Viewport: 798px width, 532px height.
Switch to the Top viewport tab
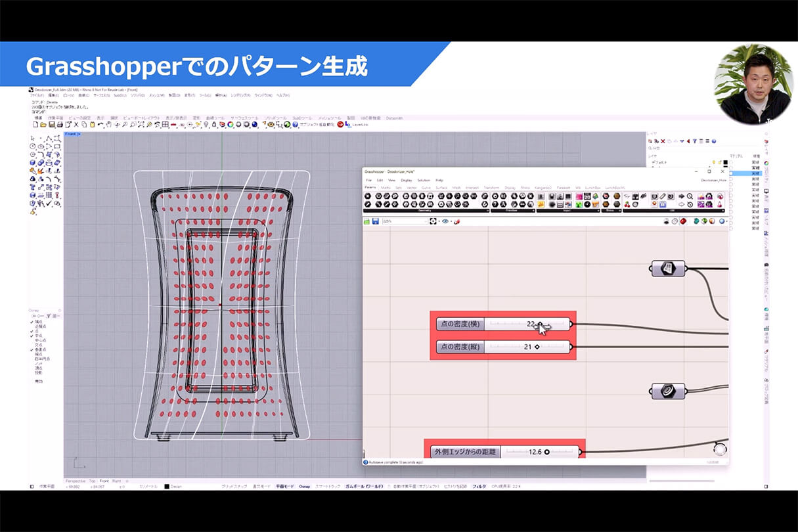click(92, 481)
